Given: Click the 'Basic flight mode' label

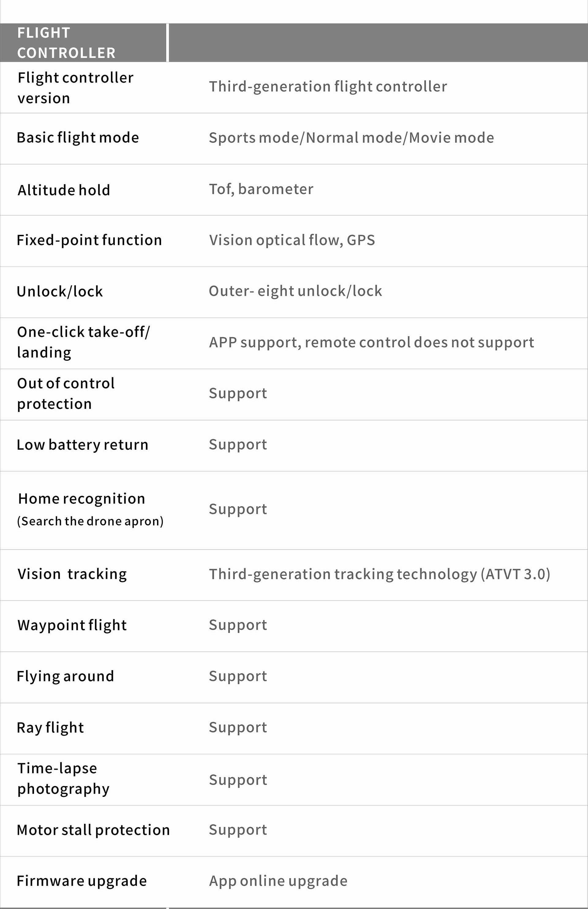Looking at the screenshot, I should (78, 138).
